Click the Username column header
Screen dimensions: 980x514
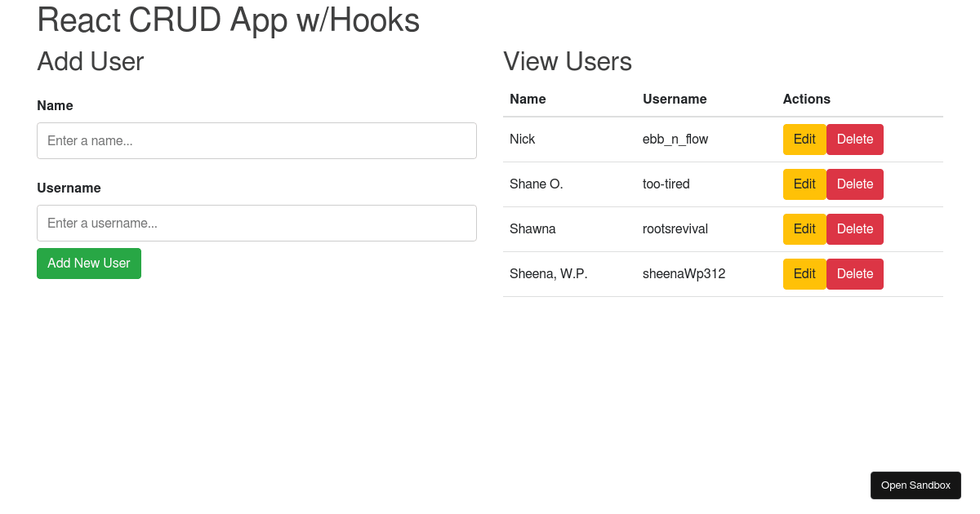675,99
